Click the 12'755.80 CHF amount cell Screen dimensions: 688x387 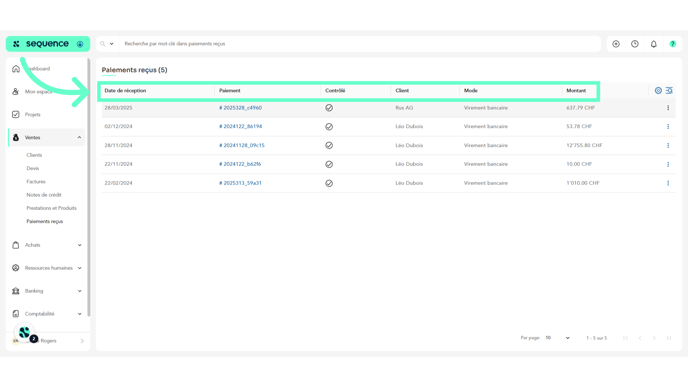pyautogui.click(x=584, y=145)
